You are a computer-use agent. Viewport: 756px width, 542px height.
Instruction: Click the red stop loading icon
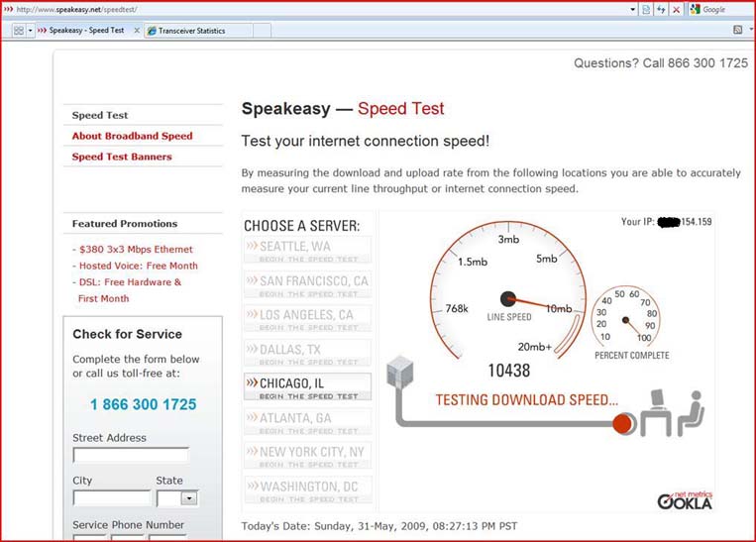click(x=677, y=10)
